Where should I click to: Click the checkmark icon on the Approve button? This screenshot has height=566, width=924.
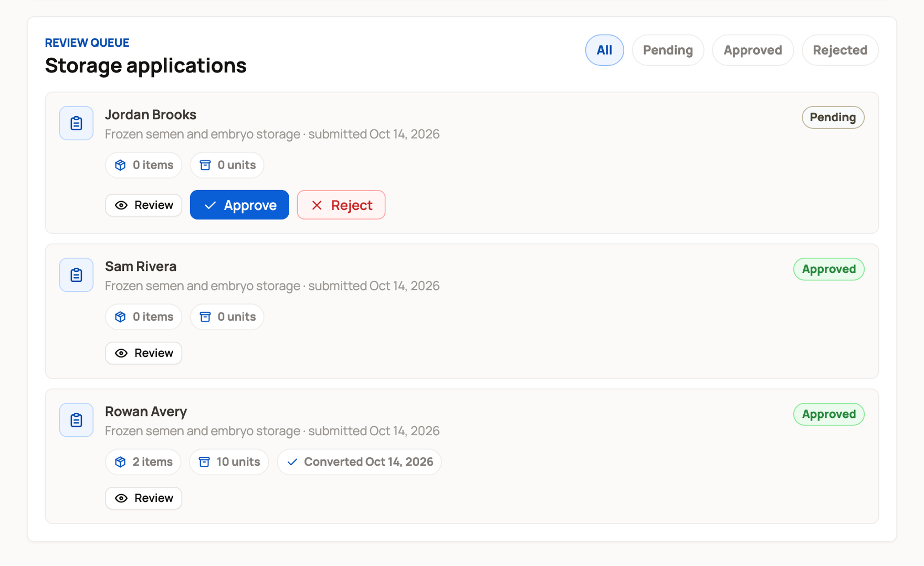pyautogui.click(x=210, y=205)
